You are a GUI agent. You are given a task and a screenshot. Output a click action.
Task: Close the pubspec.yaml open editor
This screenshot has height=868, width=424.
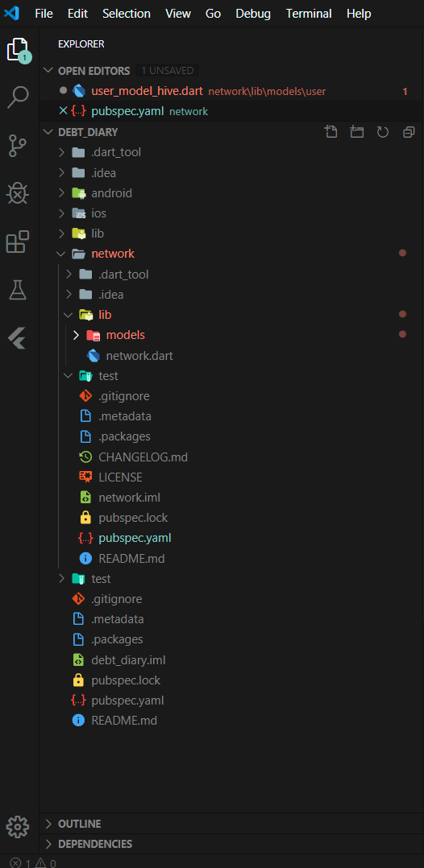coord(63,111)
